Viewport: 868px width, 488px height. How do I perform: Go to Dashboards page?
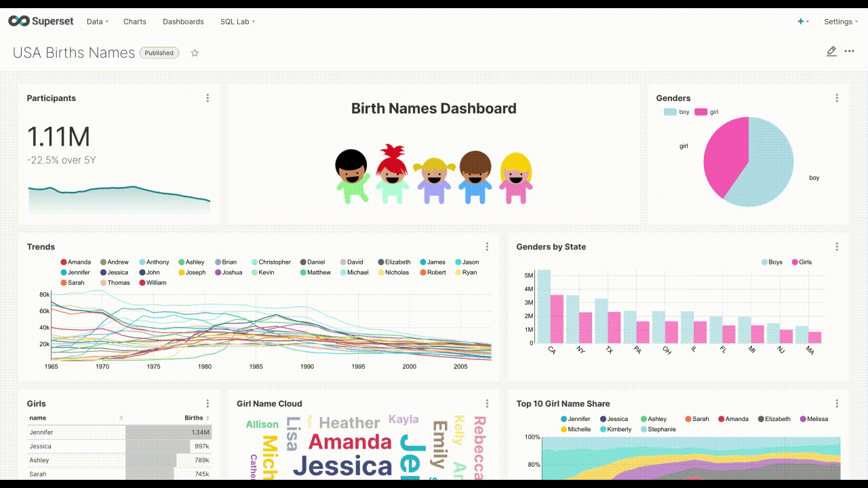[183, 22]
